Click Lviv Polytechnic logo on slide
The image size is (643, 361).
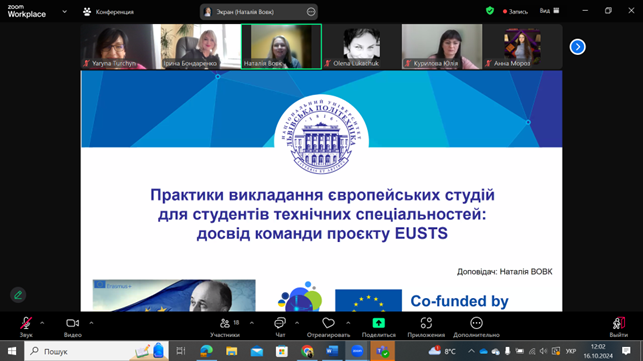pos(321,135)
